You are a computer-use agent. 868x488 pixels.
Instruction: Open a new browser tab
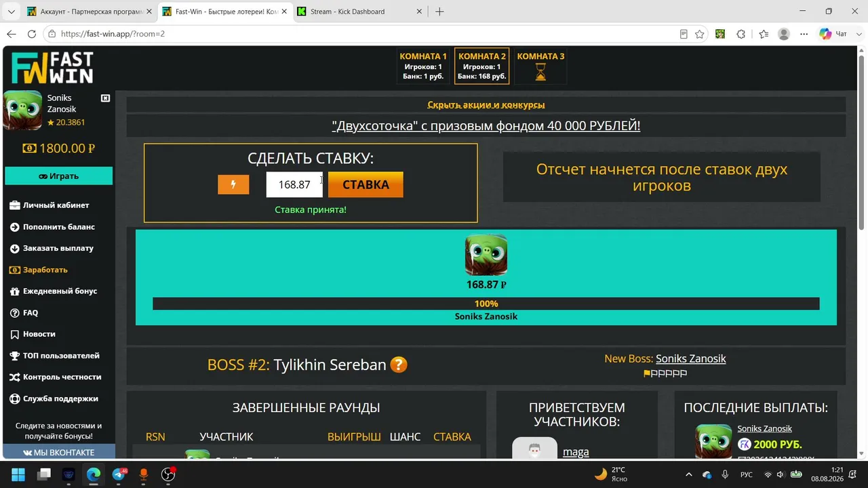pyautogui.click(x=439, y=12)
